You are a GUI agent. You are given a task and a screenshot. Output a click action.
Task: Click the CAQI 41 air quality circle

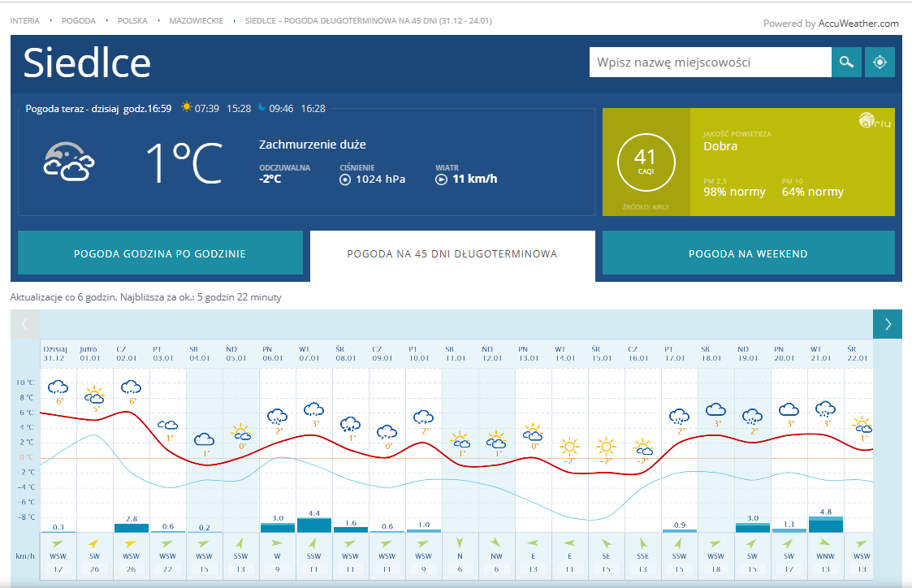645,161
